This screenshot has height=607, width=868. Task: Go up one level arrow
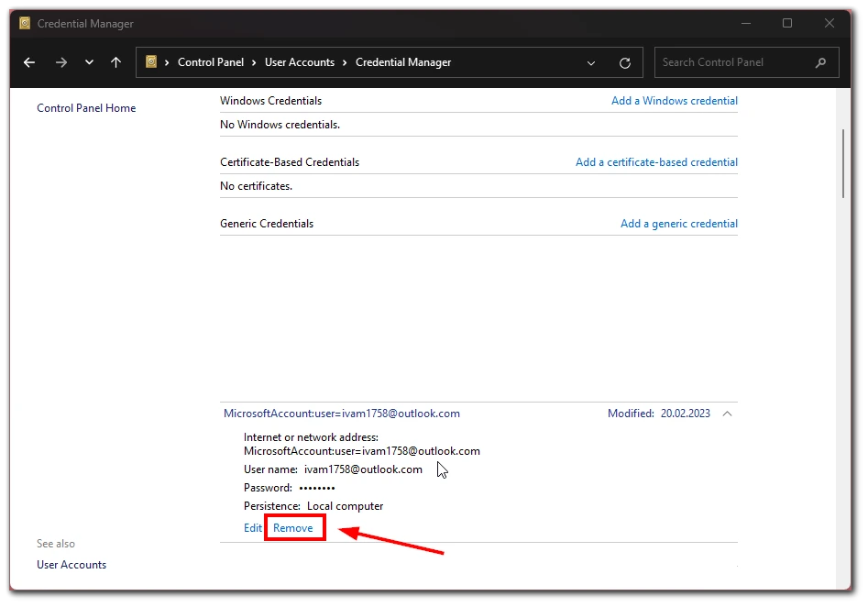coord(115,62)
